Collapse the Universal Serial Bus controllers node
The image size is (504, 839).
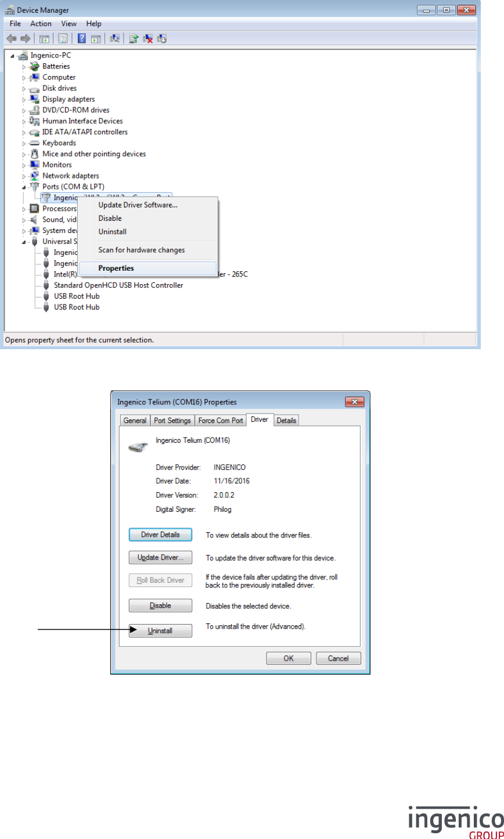24,242
